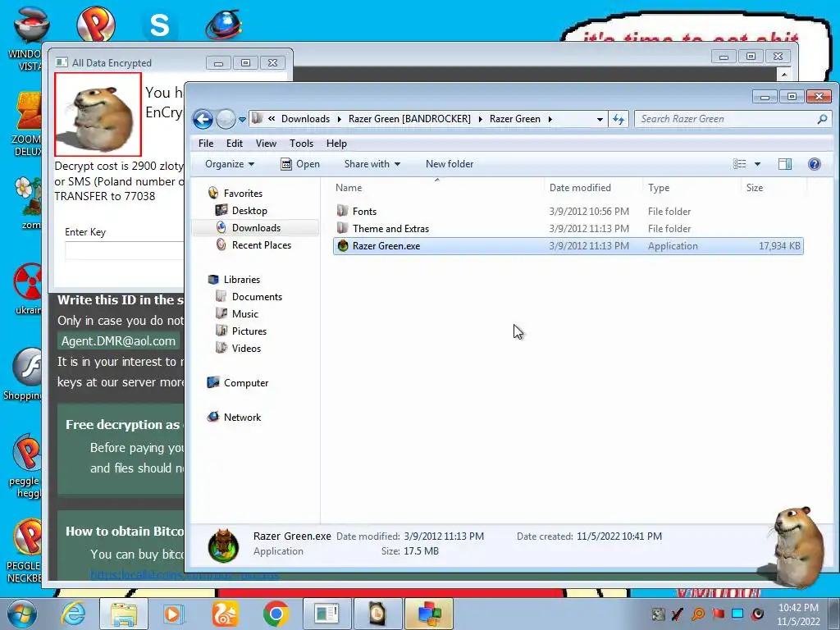Viewport: 840px width, 630px height.
Task: Open Recent Places in the navigation pane
Action: pos(254,244)
